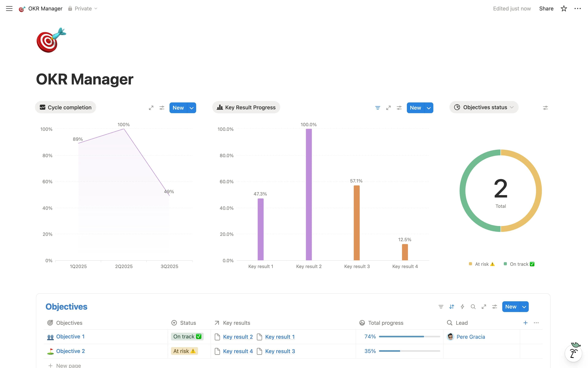
Task: Click the Pere Gracia lead entry
Action: pyautogui.click(x=466, y=337)
